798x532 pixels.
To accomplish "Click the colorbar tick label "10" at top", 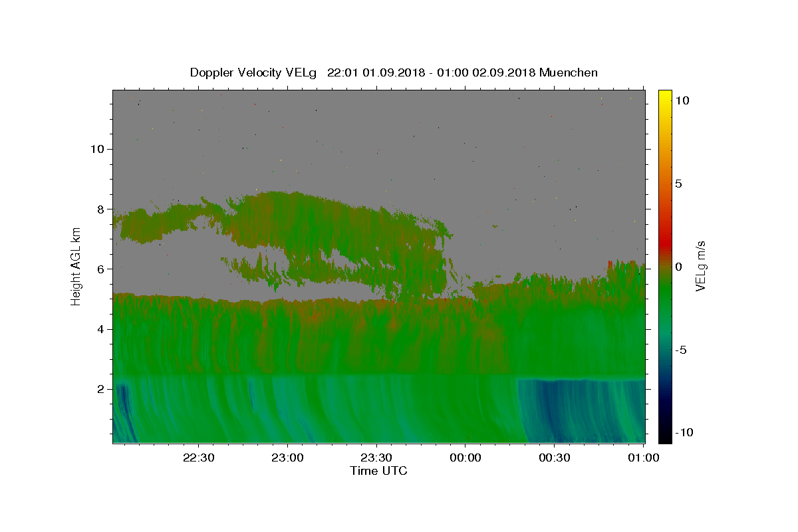I will click(x=682, y=100).
